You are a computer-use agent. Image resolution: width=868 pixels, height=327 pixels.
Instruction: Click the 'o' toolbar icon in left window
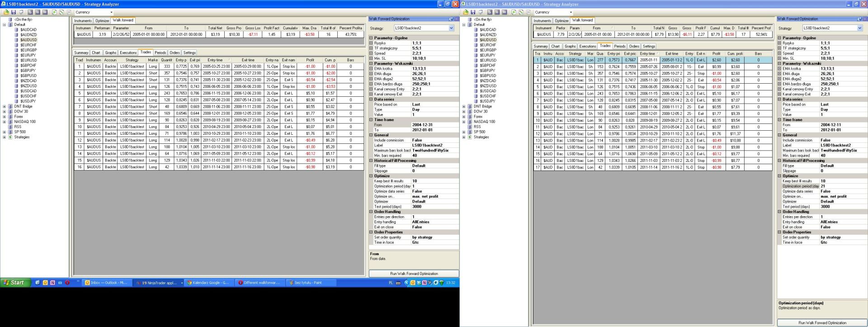pyautogui.click(x=38, y=12)
